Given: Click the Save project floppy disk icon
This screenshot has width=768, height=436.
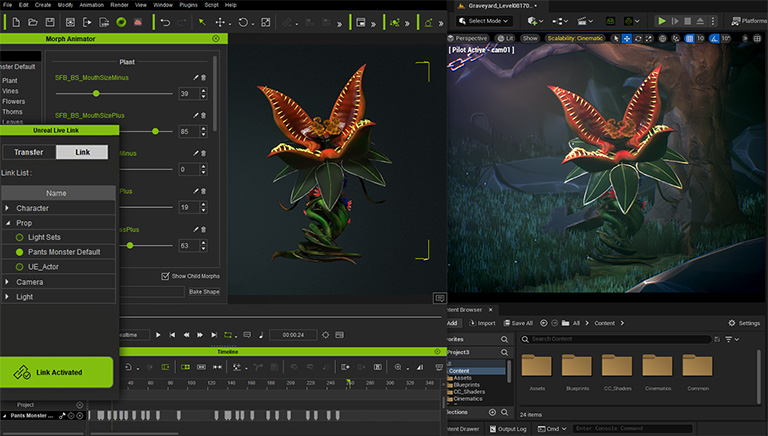Looking at the screenshot, I should (50, 21).
